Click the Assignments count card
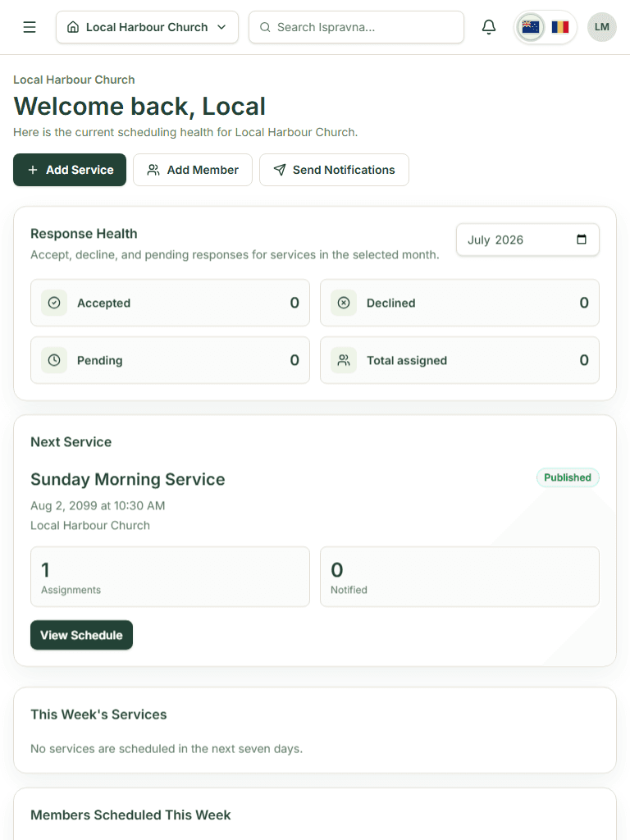The image size is (630, 840). tap(171, 577)
